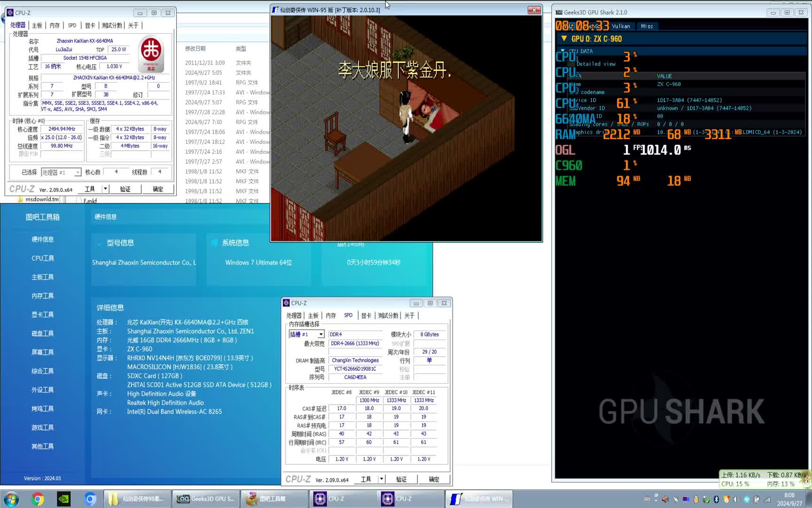Switch to Geeks3D GPU Shark taskbar item

(205, 499)
